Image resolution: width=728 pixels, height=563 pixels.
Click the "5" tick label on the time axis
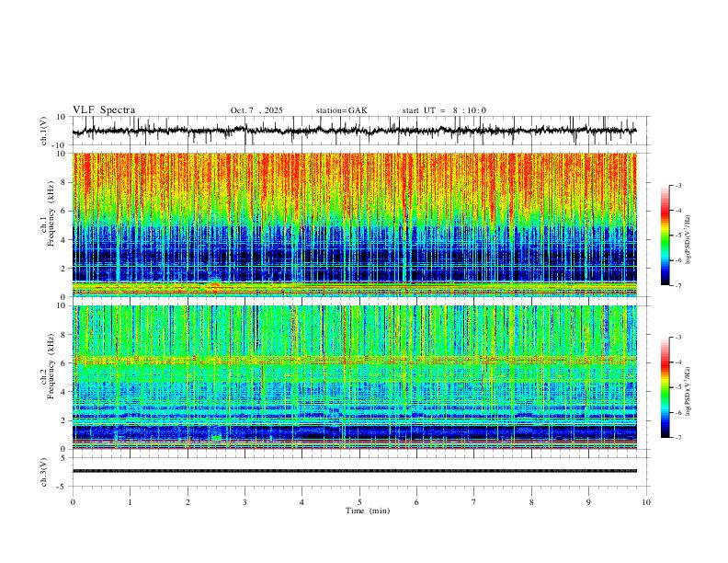pyautogui.click(x=359, y=502)
